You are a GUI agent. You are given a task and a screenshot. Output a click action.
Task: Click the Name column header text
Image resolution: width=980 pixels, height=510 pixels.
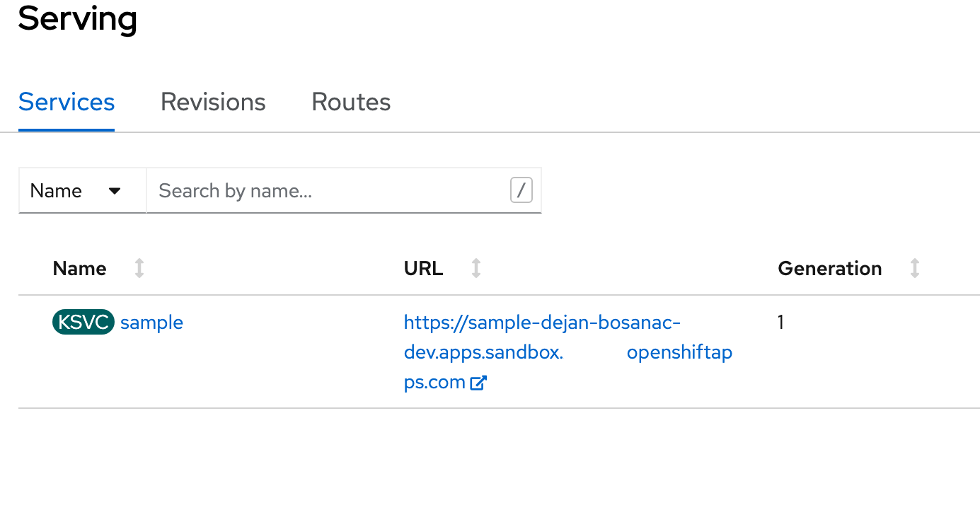80,268
